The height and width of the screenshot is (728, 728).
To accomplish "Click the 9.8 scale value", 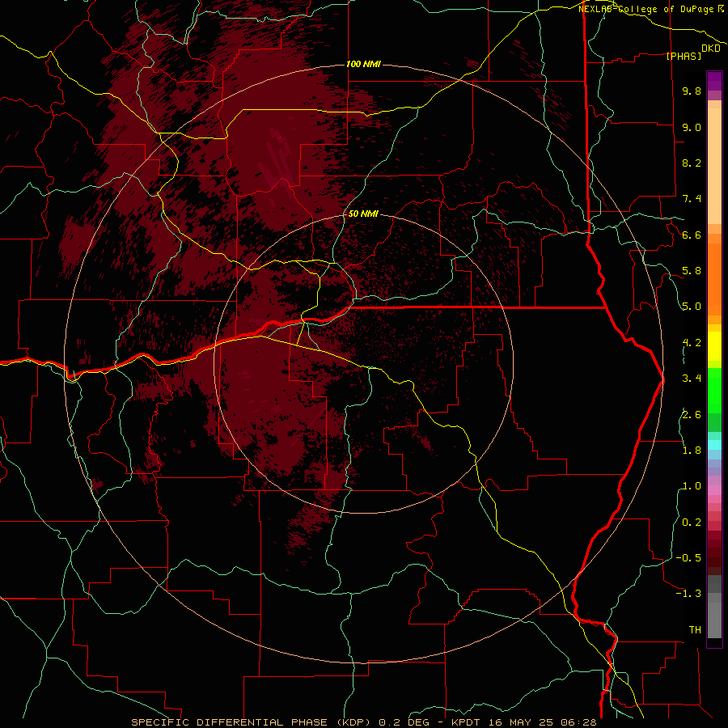I will 692,91.
